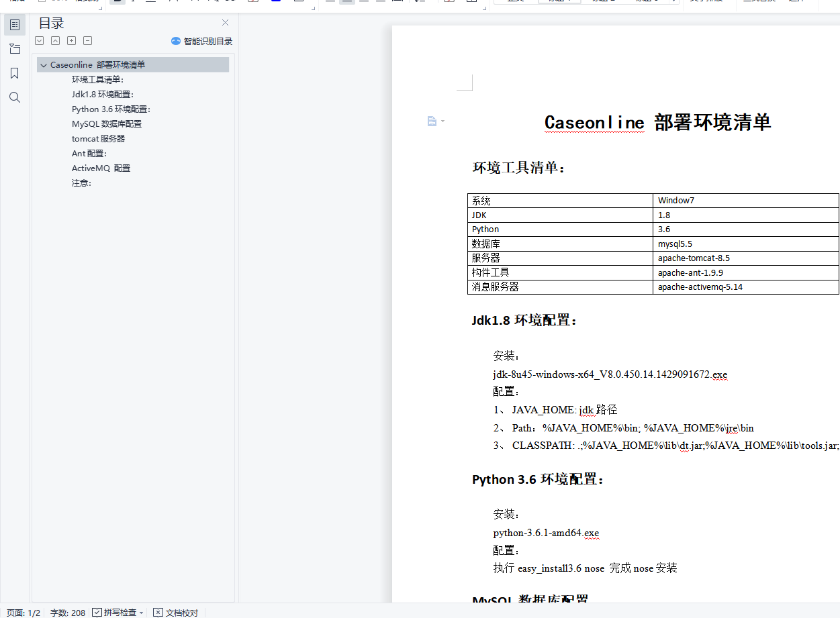Click the easy_install3.6 nose line
Screen dimensions: 840x618
pos(585,568)
